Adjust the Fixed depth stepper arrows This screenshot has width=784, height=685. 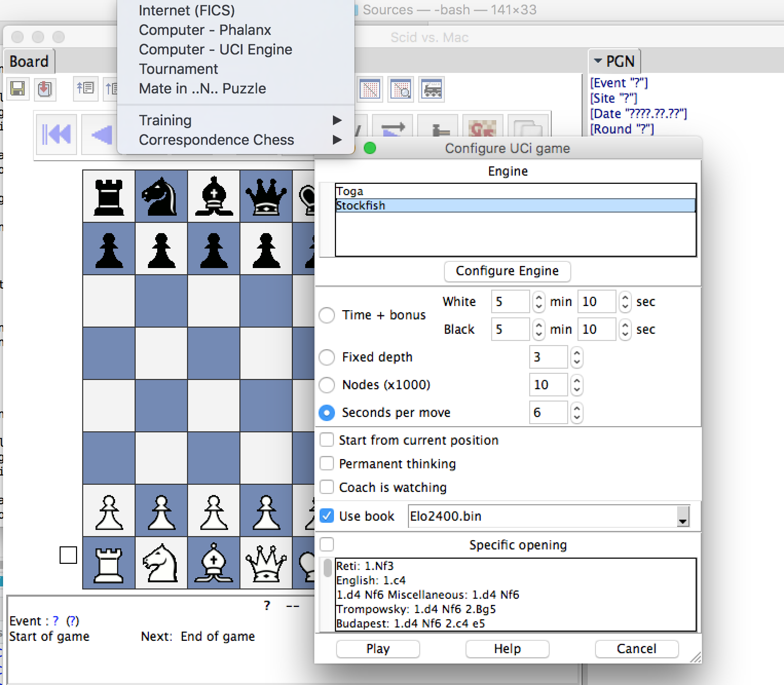pyautogui.click(x=576, y=357)
